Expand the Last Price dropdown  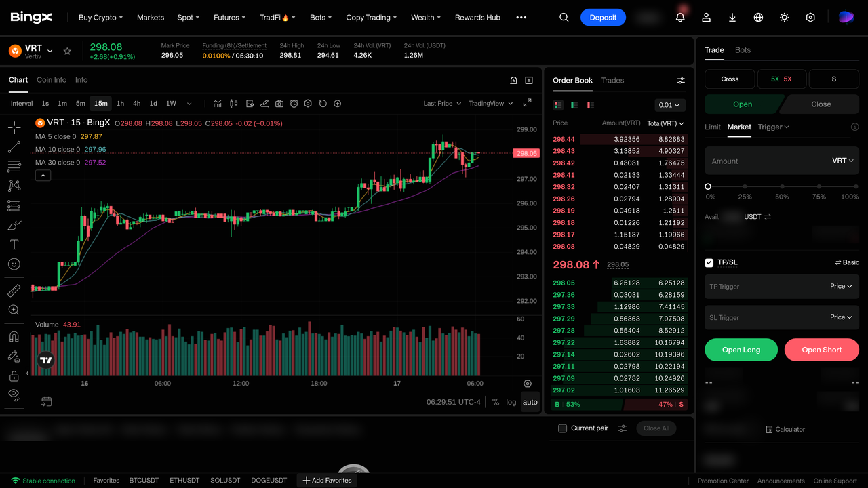(x=442, y=104)
